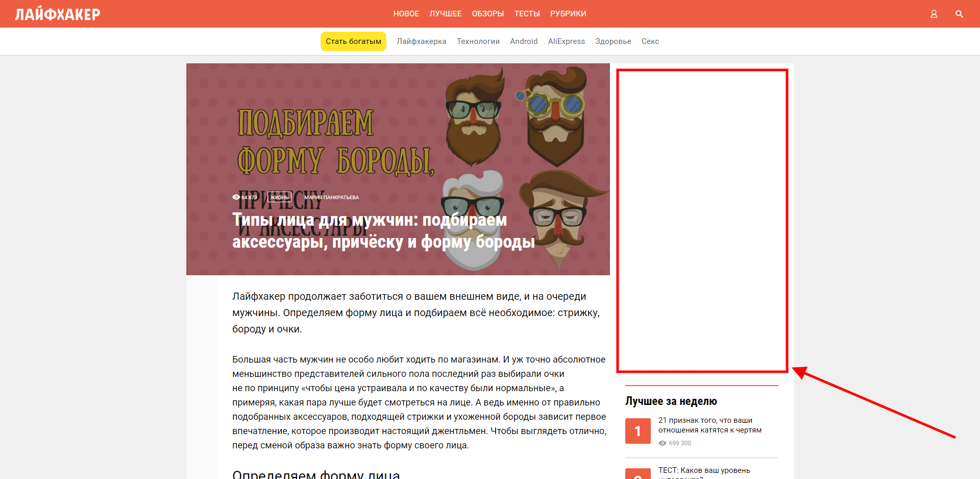Open the НОВОЕ section
Screen dimensions: 980x479
tap(406, 14)
